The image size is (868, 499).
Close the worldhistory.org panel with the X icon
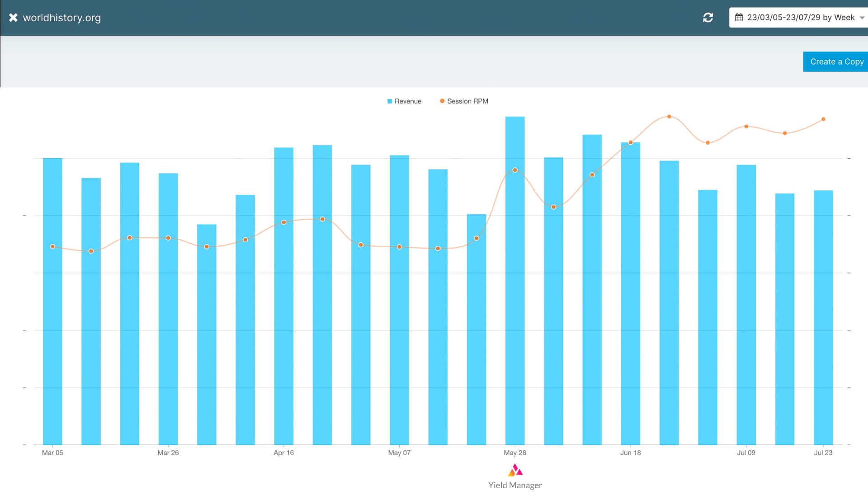[x=14, y=18]
